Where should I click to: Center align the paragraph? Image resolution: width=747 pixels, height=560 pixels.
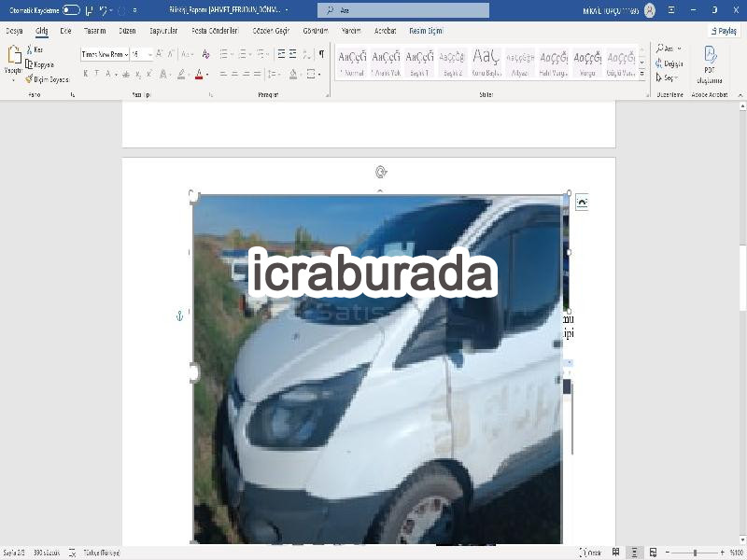click(234, 74)
